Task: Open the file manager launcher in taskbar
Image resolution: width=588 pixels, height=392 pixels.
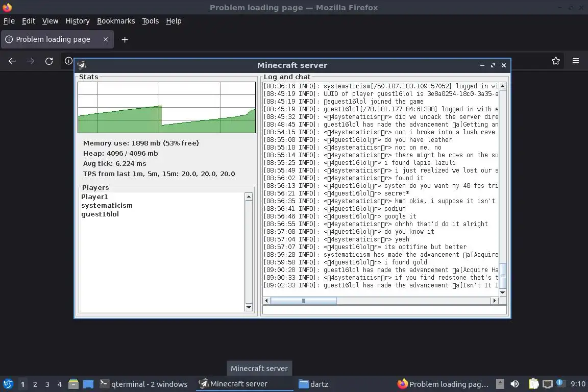Action: pyautogui.click(x=73, y=384)
